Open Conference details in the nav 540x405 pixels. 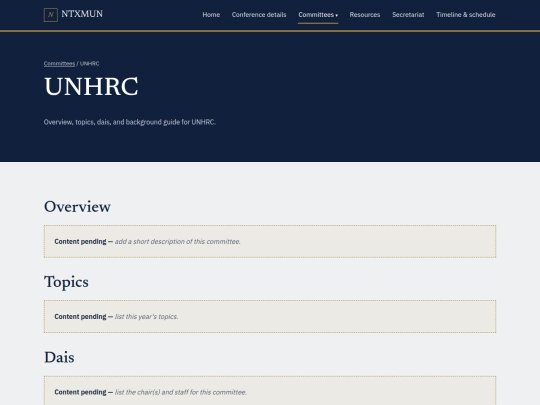pos(259,15)
